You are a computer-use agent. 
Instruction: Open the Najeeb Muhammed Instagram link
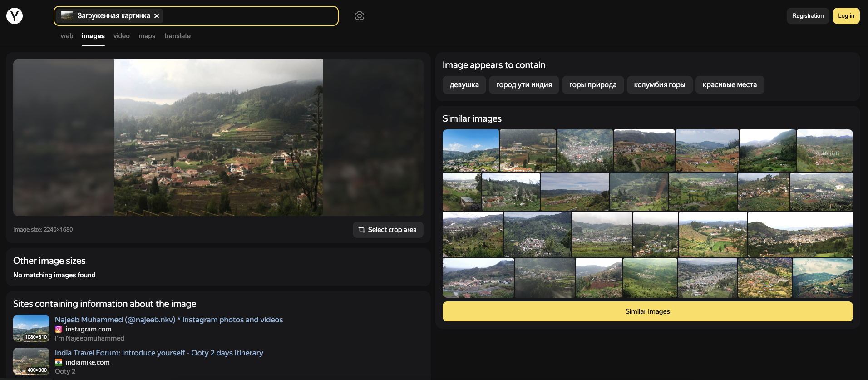[x=168, y=320]
